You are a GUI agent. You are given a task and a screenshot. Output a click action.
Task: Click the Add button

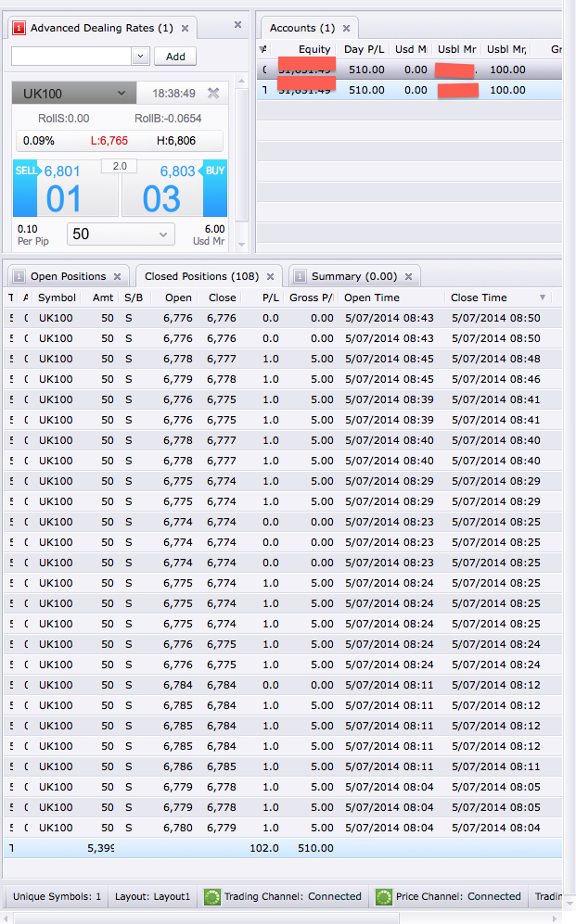(175, 57)
